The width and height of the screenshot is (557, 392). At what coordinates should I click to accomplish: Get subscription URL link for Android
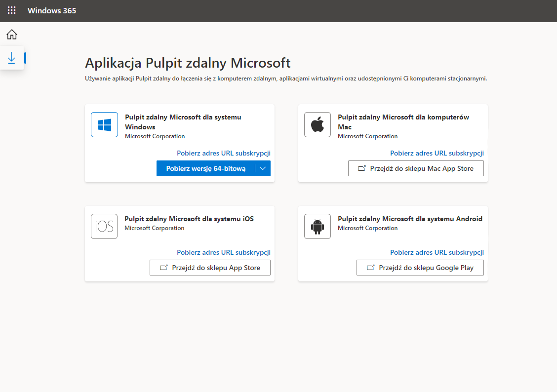point(437,252)
